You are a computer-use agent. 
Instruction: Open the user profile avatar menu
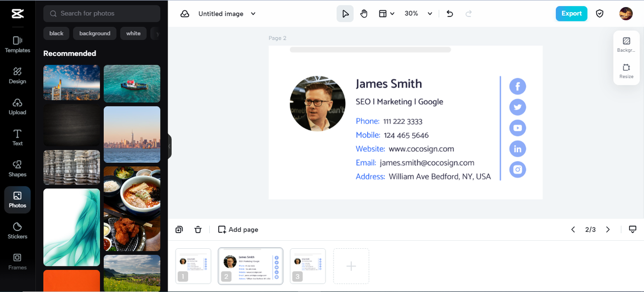626,14
